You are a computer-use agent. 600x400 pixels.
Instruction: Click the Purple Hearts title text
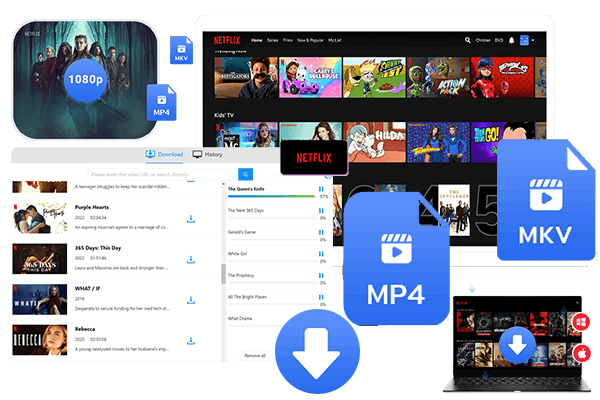tap(92, 207)
